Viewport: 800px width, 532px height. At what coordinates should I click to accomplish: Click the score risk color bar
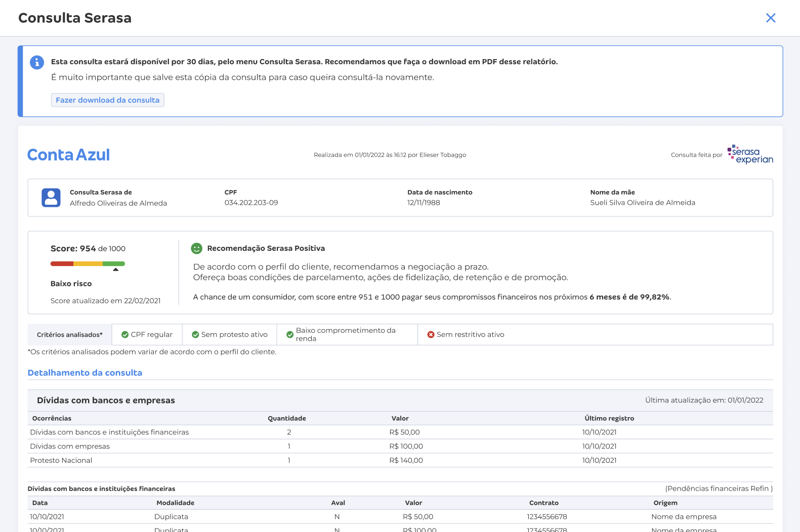coord(88,263)
